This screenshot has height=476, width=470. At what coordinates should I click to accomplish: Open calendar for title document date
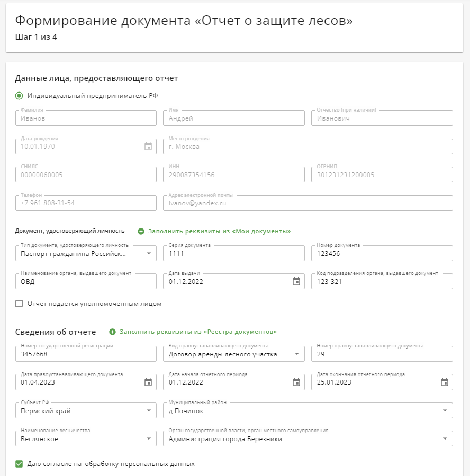(148, 382)
